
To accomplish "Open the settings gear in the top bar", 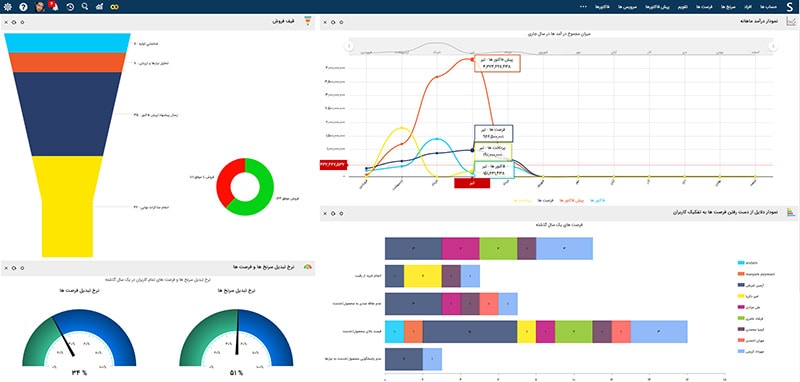I will click(x=7, y=7).
